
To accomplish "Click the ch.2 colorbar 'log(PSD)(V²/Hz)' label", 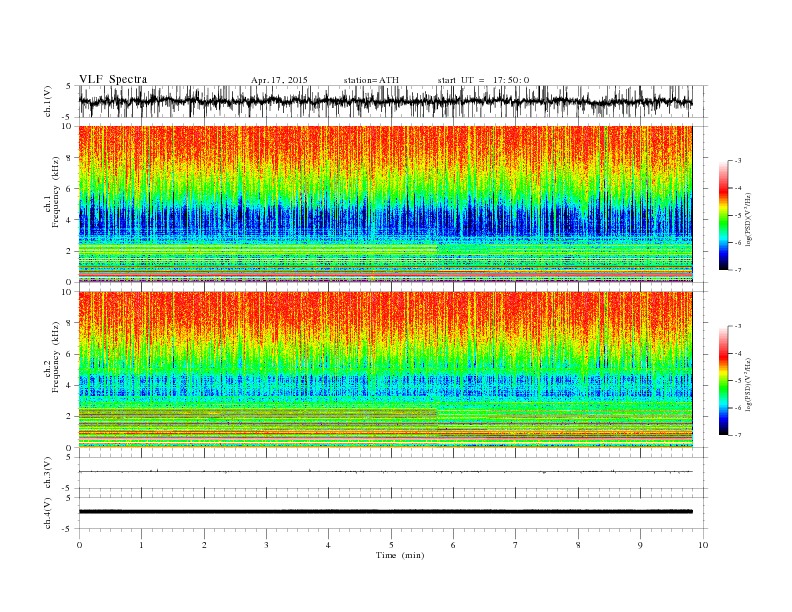I will pos(750,384).
